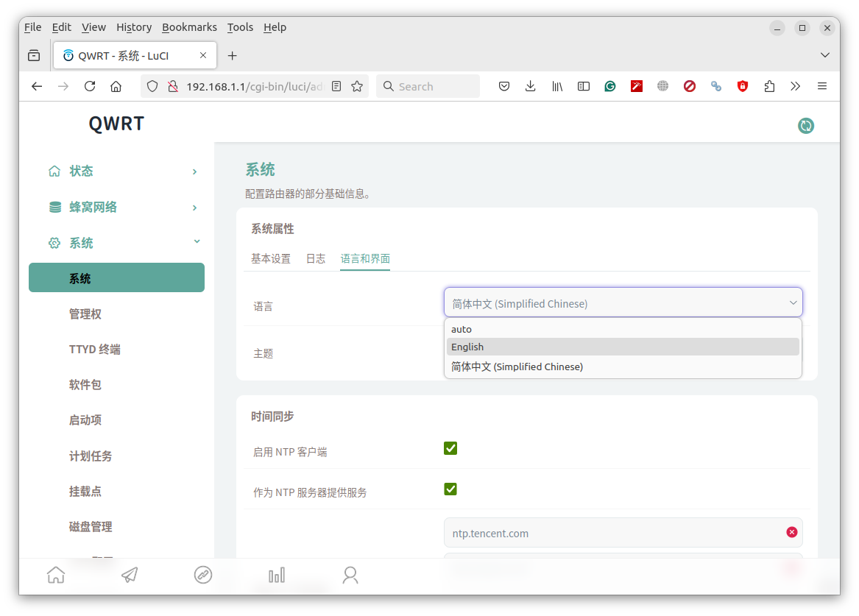Viewport: 859px width, 616px height.
Task: Open the Firefox hamburger application menu
Action: pyautogui.click(x=821, y=87)
